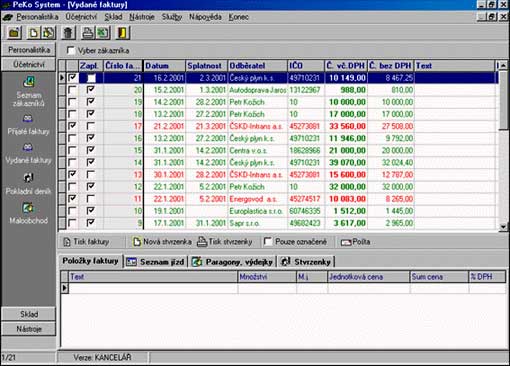Image resolution: width=510 pixels, height=366 pixels.
Task: Click the Tisk stvrzenky button
Action: pyautogui.click(x=225, y=242)
